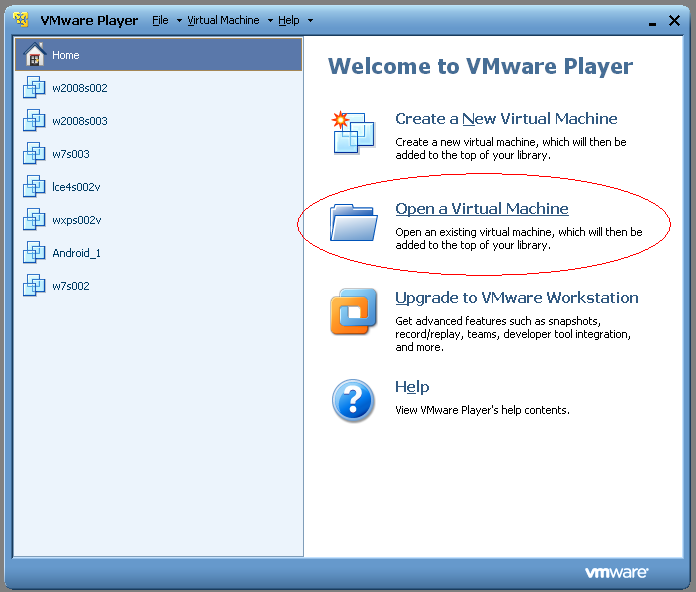The image size is (696, 592).
Task: Select the wxps002v library entry
Action: 158,220
